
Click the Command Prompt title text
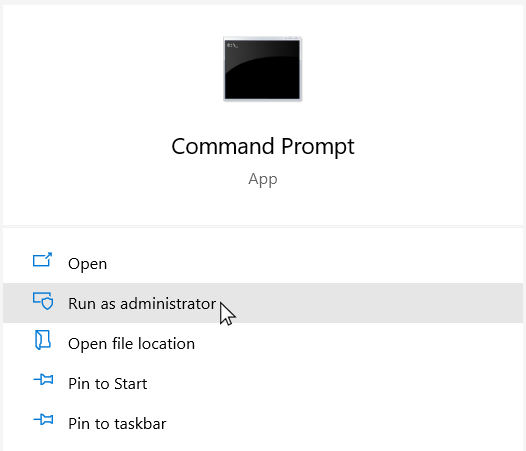coord(263,147)
